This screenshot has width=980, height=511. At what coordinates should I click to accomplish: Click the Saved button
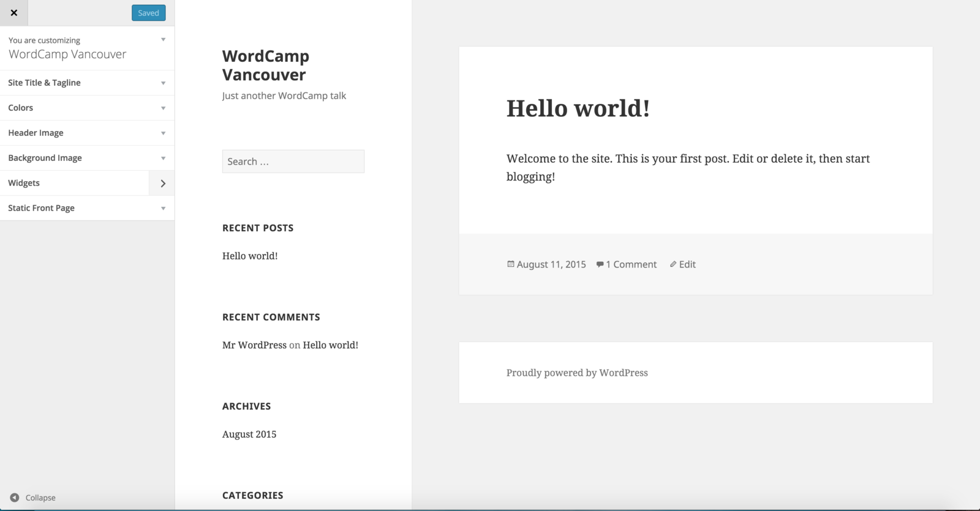point(148,13)
